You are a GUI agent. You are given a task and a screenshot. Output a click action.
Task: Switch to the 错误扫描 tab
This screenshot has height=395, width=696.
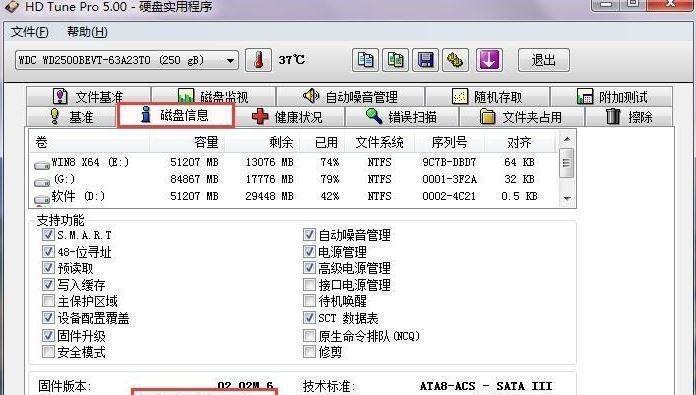pyautogui.click(x=402, y=117)
